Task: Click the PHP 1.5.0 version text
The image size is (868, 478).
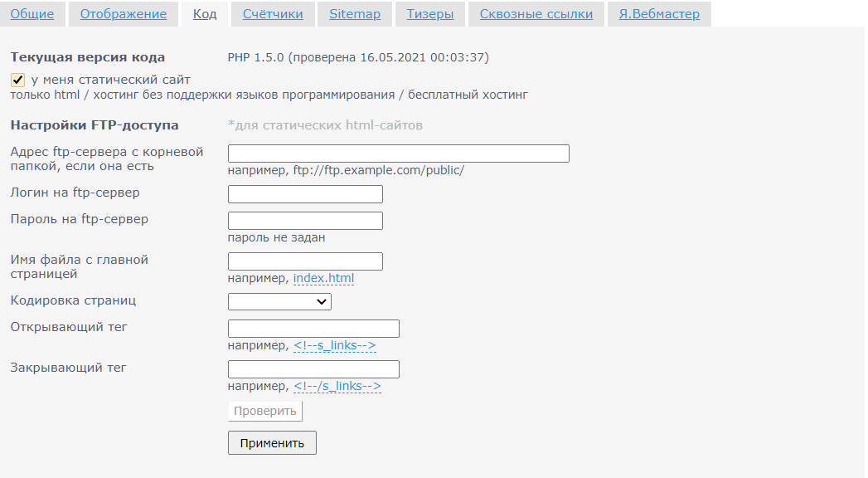Action: coord(358,57)
